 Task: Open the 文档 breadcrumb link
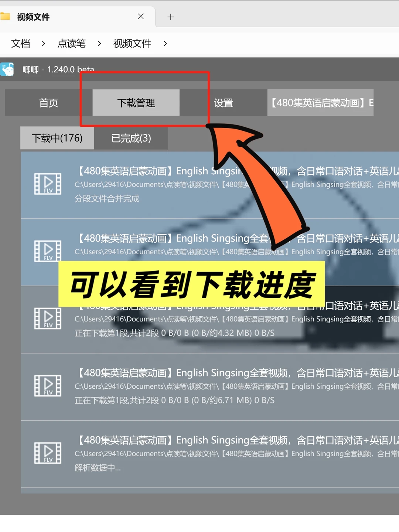(x=20, y=44)
